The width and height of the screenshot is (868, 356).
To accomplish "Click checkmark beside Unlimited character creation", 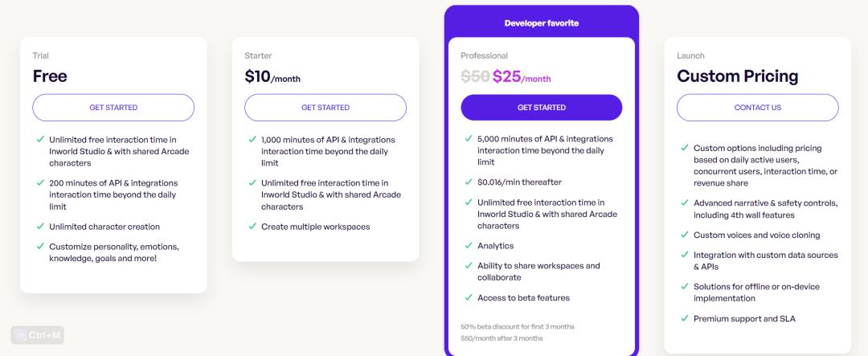I will click(x=40, y=226).
